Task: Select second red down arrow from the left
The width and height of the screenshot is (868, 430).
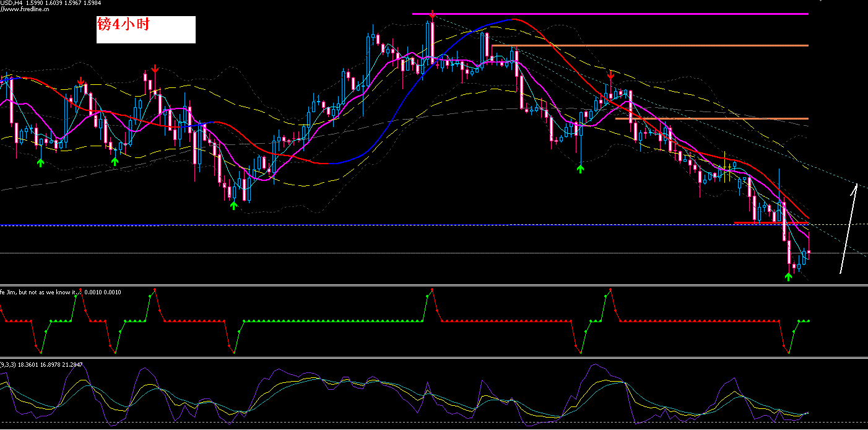Action: [155, 69]
